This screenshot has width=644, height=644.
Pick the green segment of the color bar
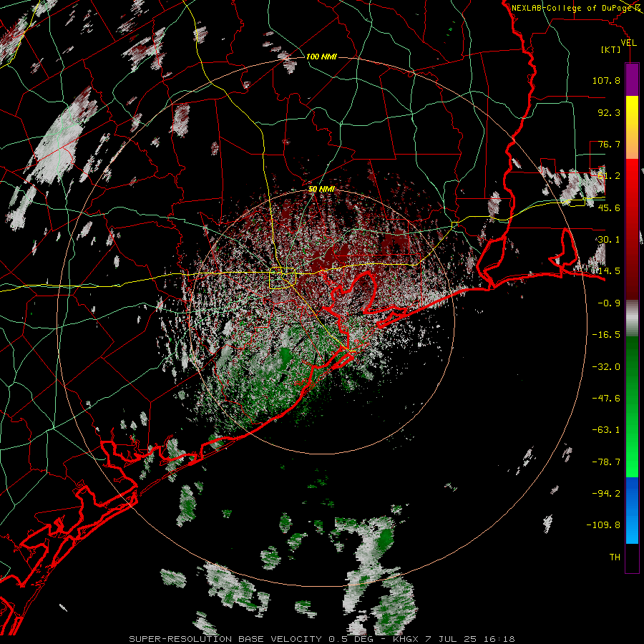tap(632, 406)
